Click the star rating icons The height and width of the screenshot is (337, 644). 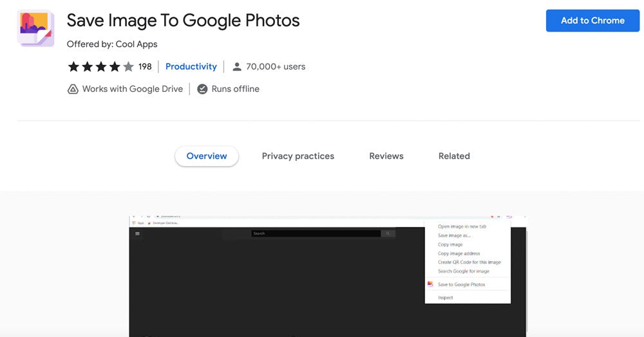tap(100, 66)
